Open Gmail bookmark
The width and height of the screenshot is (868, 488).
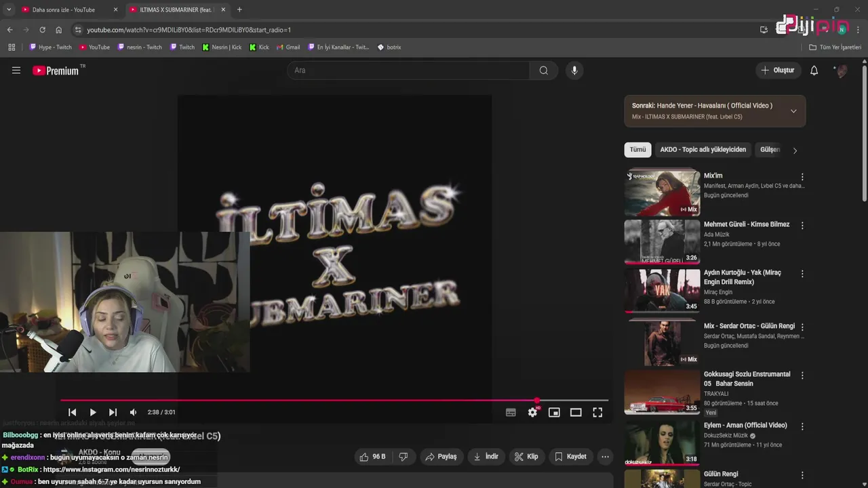[x=288, y=47]
